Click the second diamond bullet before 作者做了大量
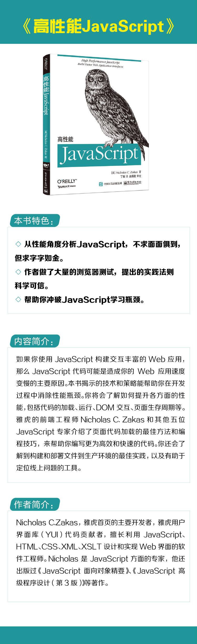Viewport: 197px width, 644px height. click(x=18, y=272)
